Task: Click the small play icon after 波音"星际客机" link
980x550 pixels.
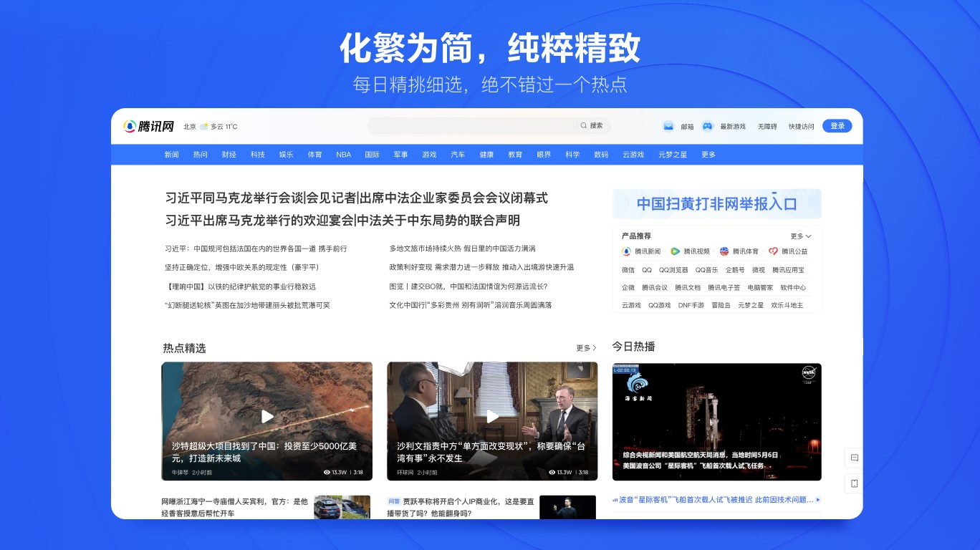Action: (818, 499)
